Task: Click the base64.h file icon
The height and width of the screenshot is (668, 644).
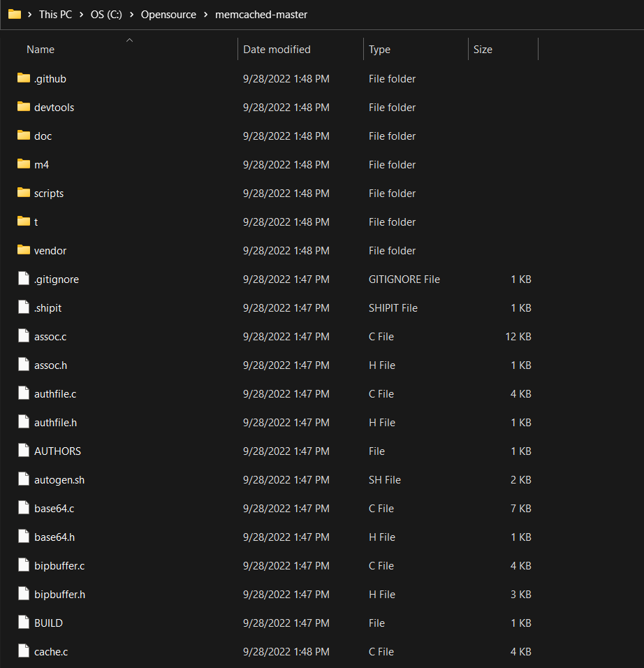Action: (24, 536)
